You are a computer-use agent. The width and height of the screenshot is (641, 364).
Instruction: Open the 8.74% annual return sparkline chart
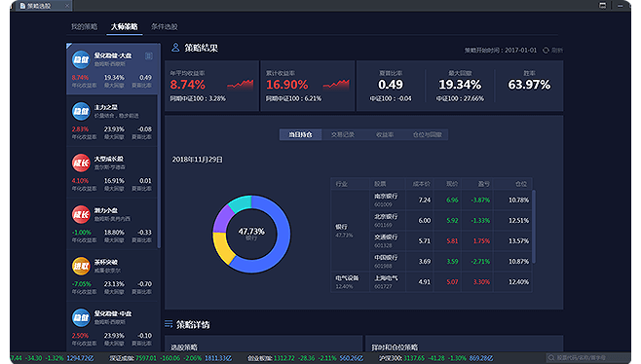click(x=241, y=85)
